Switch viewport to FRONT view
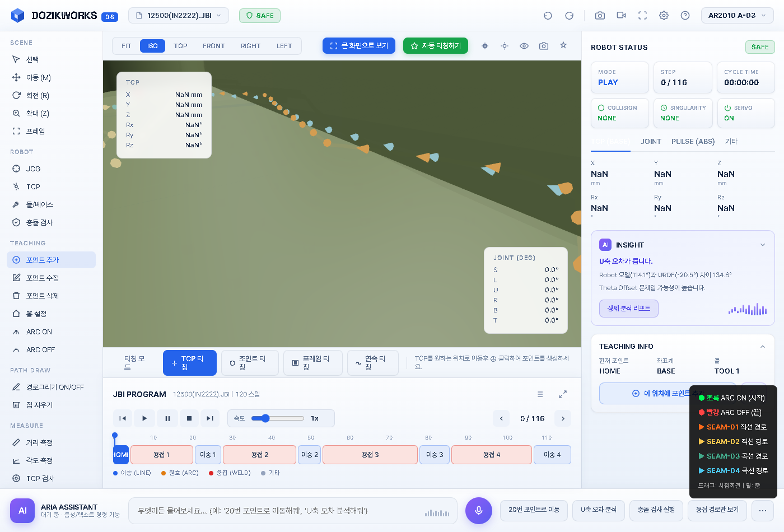The width and height of the screenshot is (784, 532). [x=213, y=46]
